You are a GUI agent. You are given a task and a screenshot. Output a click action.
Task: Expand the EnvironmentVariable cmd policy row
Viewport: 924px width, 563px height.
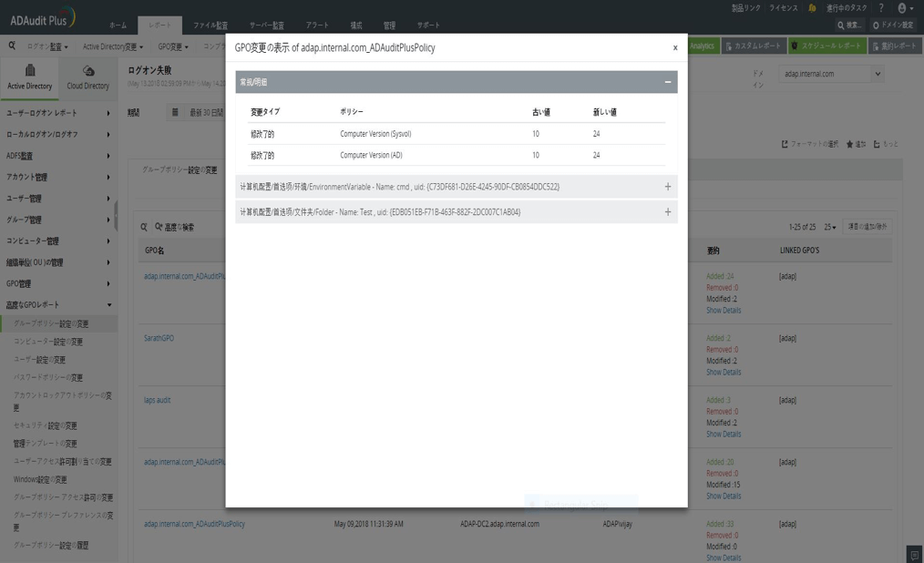(457, 187)
